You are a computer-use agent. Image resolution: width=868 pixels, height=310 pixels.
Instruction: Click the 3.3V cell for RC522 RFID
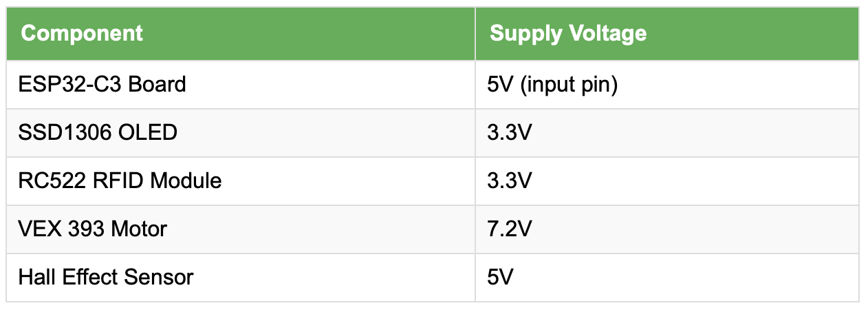point(666,180)
